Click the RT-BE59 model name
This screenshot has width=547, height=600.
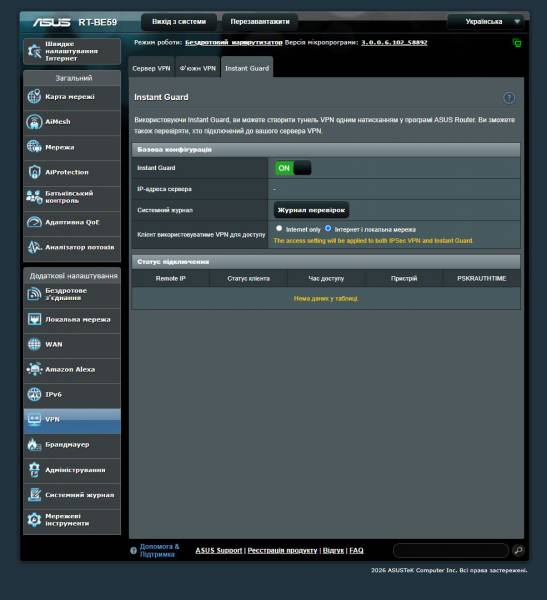(97, 22)
